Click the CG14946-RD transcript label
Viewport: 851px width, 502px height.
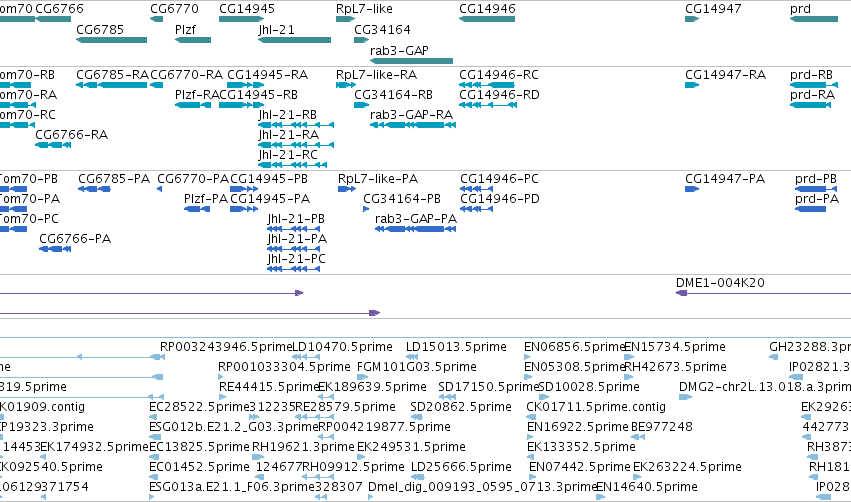click(499, 94)
